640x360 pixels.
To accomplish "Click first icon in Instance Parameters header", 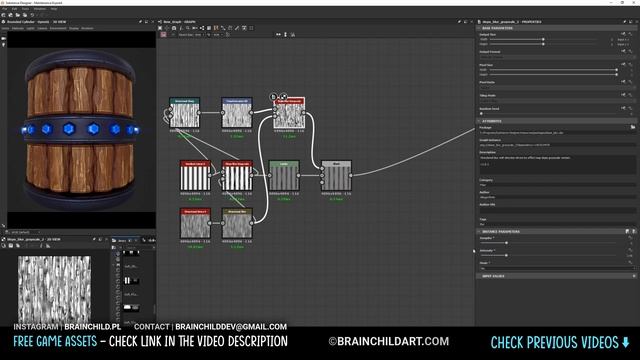I will coord(627,231).
